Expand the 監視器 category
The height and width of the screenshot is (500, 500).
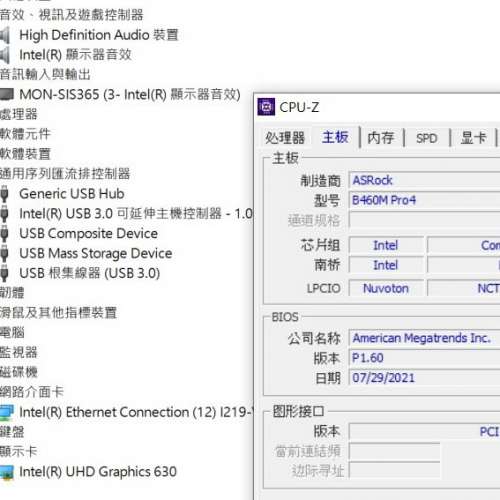(x=19, y=352)
